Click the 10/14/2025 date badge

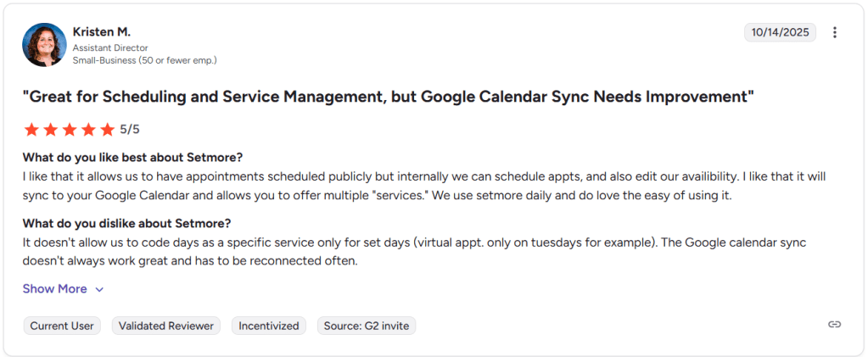tap(780, 32)
